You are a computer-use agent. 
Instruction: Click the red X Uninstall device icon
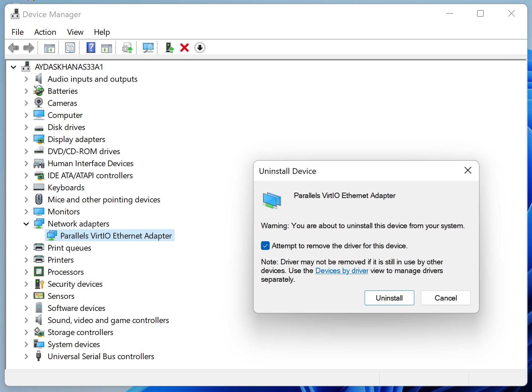click(184, 48)
